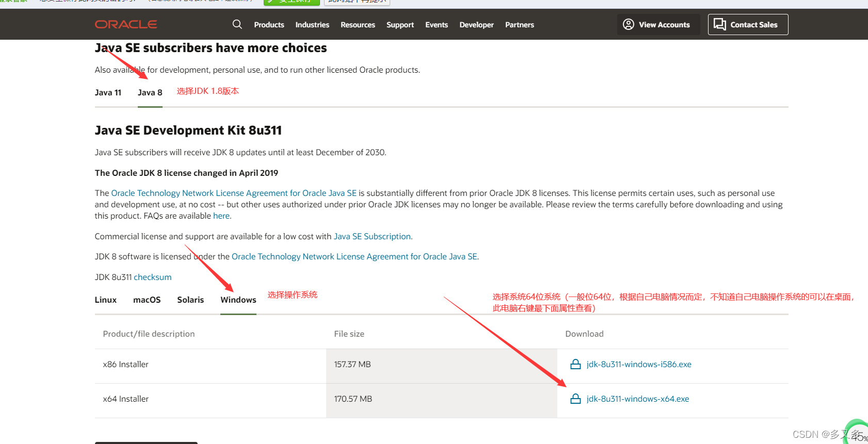
Task: Open the Products menu
Action: coord(269,25)
